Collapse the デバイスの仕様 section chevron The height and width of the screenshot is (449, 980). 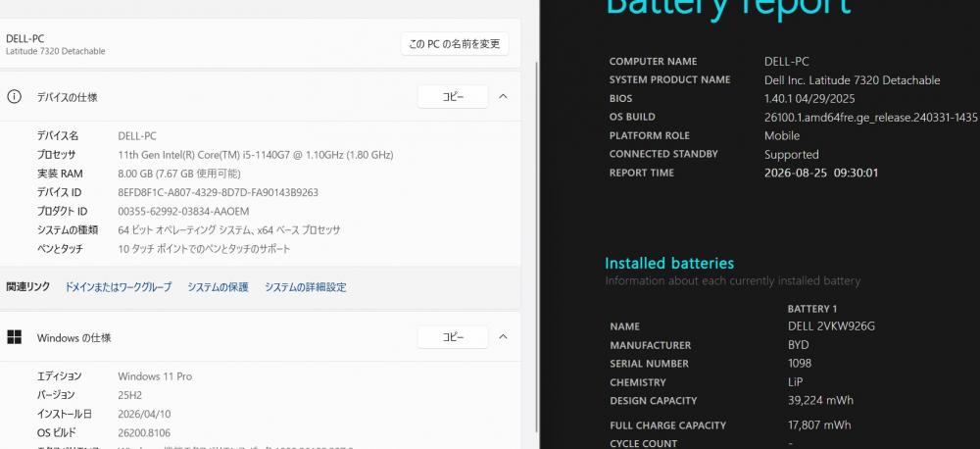tap(503, 96)
